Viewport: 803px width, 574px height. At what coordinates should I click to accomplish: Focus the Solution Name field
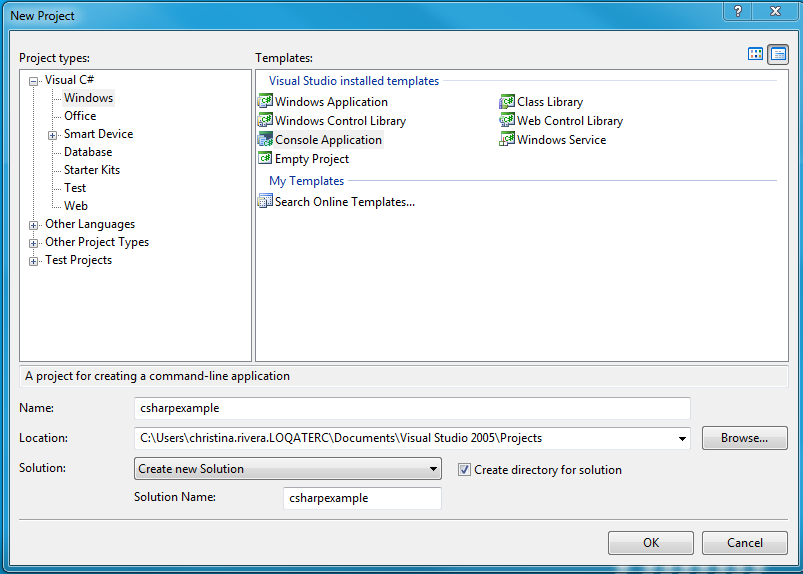[362, 498]
